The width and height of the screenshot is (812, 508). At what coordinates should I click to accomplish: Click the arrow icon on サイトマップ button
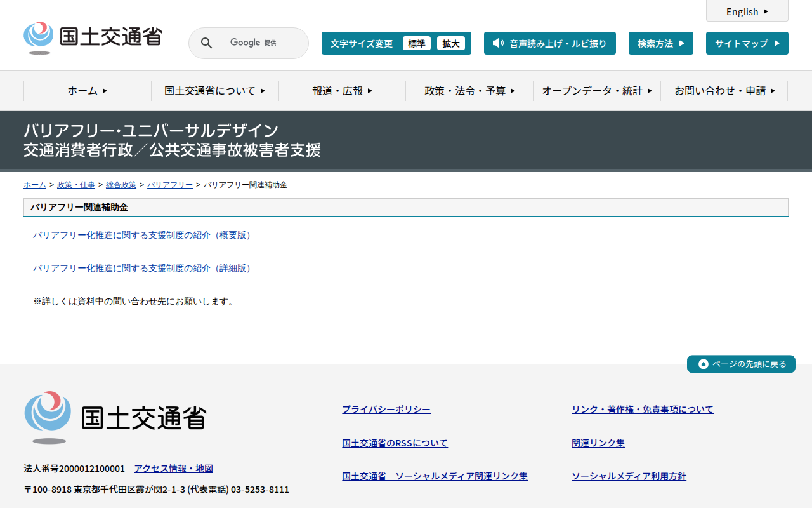pos(776,43)
